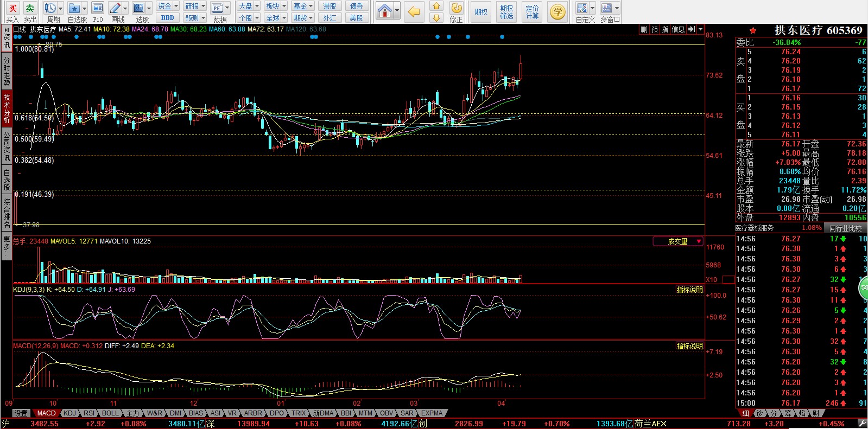Open the 定价计算 pricing calculator

pos(532,11)
